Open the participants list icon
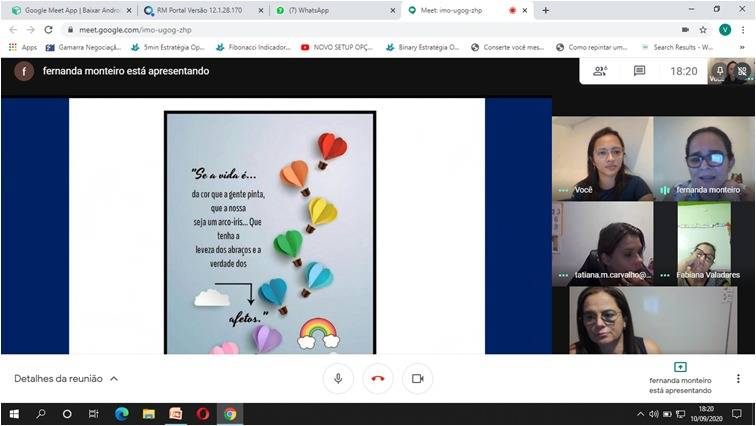This screenshot has width=756, height=426. [600, 71]
